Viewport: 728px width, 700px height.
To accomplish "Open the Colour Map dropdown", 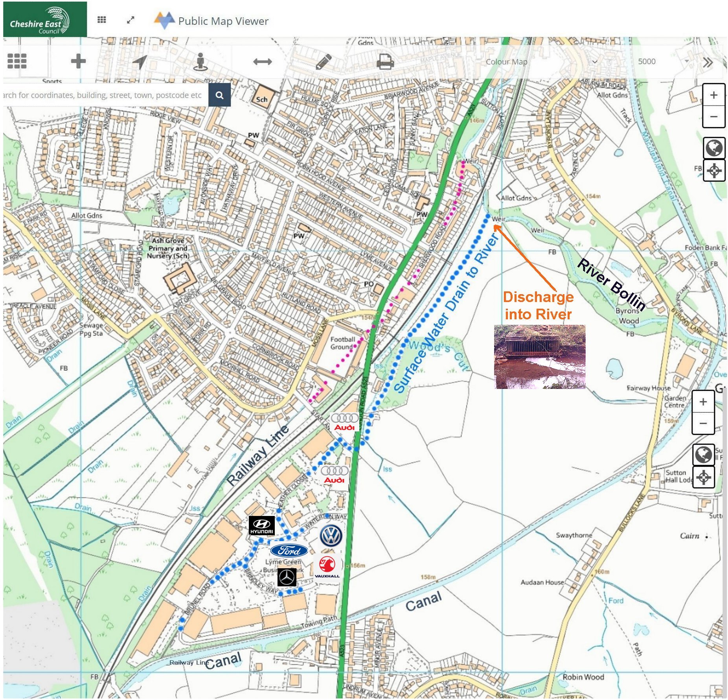I will tap(542, 62).
